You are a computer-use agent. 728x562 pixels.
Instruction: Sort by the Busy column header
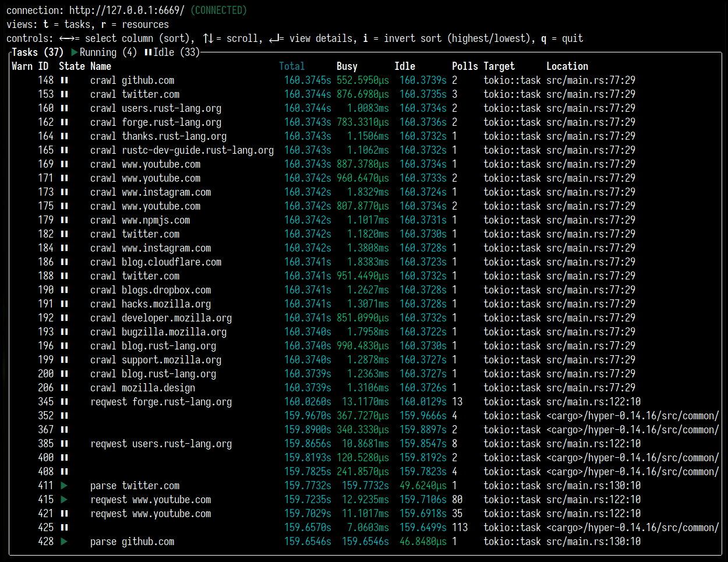coord(347,66)
